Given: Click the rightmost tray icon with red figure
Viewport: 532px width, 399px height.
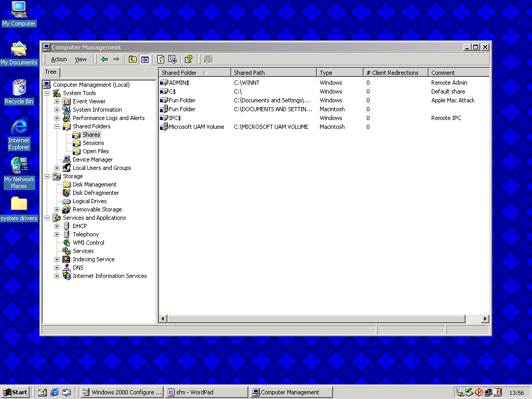Looking at the screenshot, I should coord(498,392).
